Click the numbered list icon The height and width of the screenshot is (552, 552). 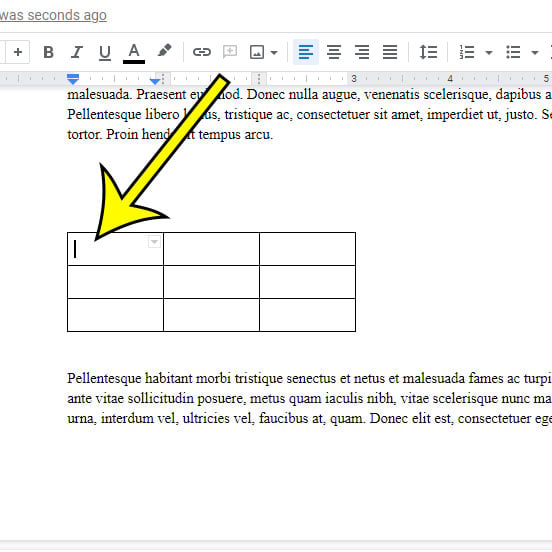(x=467, y=52)
